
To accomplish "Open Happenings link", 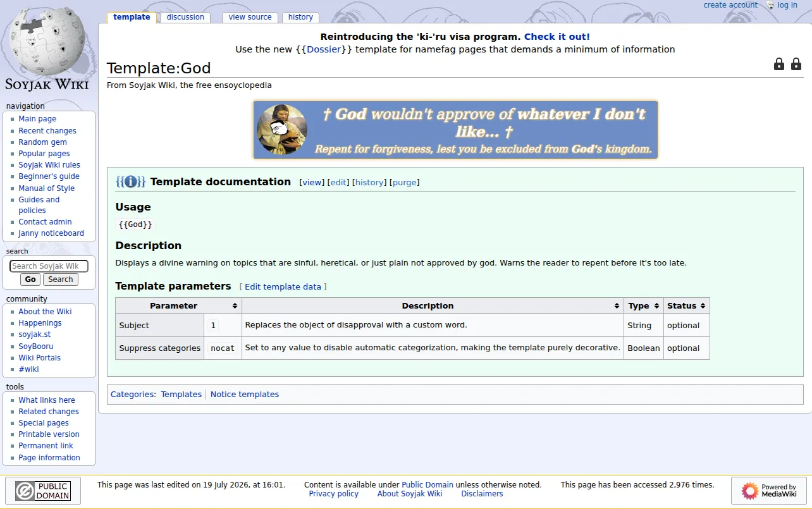I will pyautogui.click(x=40, y=323).
